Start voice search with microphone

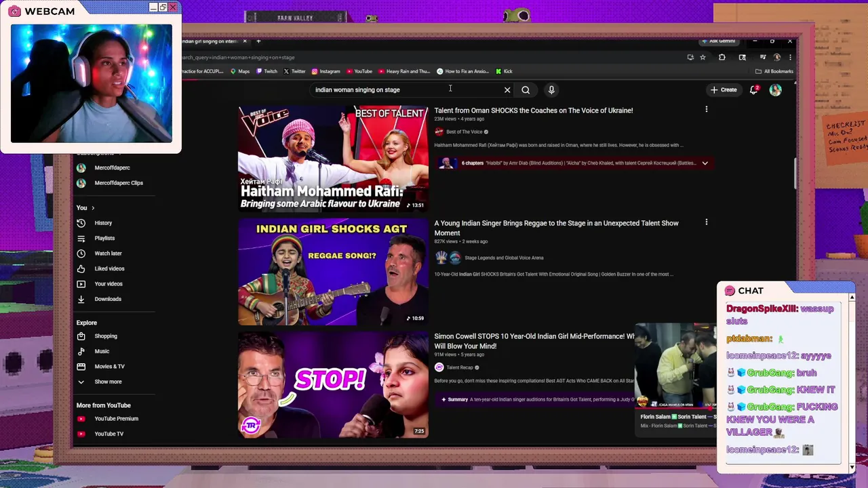(551, 89)
